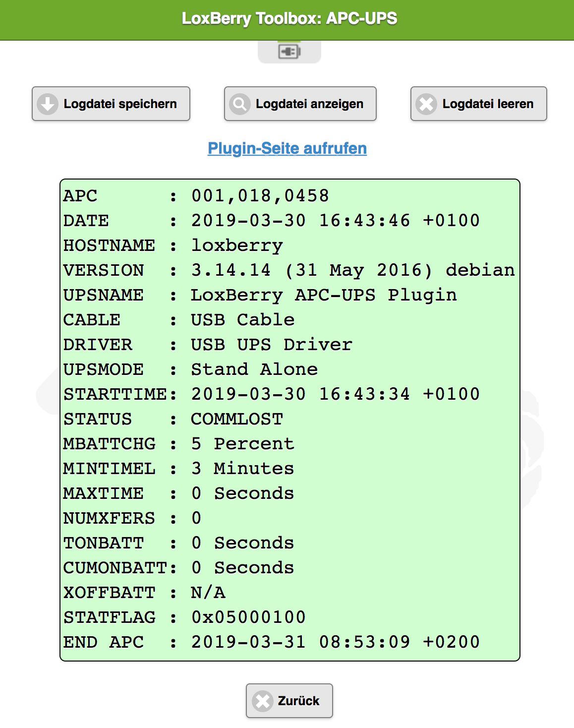
Task: Open the "Plugin-Seite aufrufen" link
Action: click(287, 148)
